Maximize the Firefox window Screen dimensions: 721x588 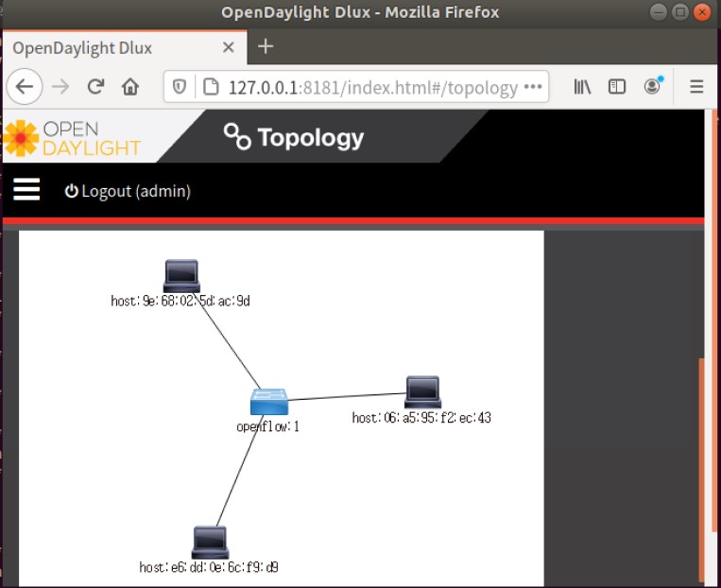(680, 12)
